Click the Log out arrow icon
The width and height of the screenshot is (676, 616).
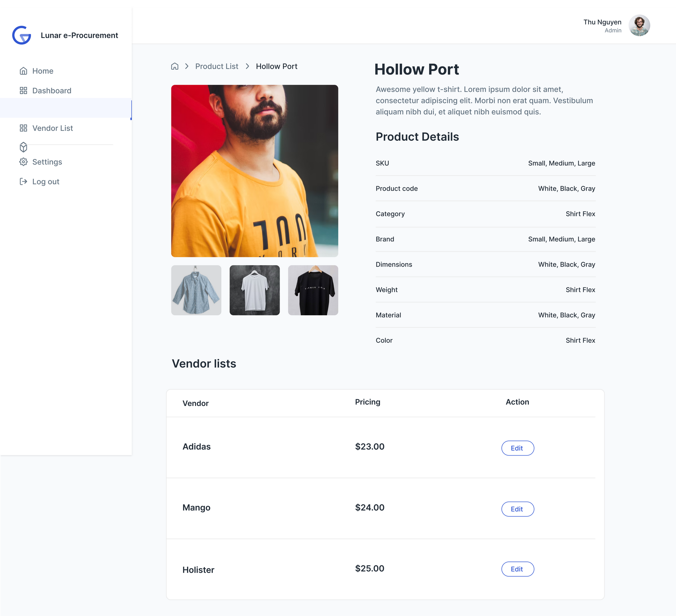click(23, 182)
